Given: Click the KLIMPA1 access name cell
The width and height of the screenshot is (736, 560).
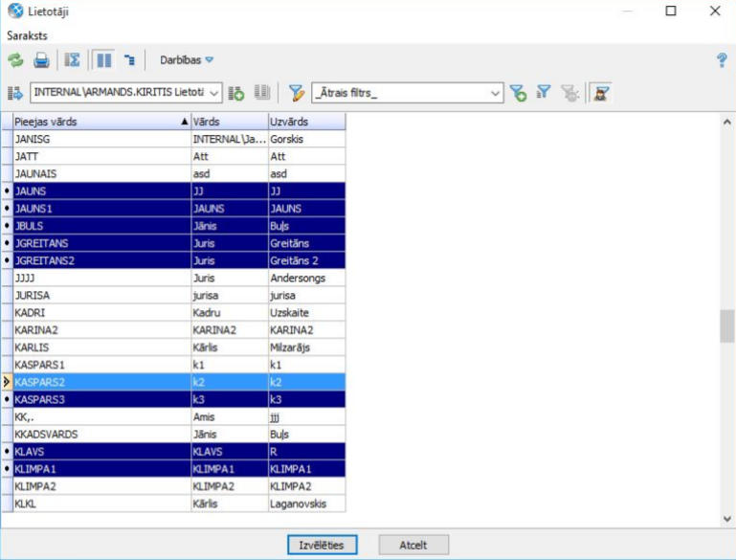Looking at the screenshot, I should point(101,469).
